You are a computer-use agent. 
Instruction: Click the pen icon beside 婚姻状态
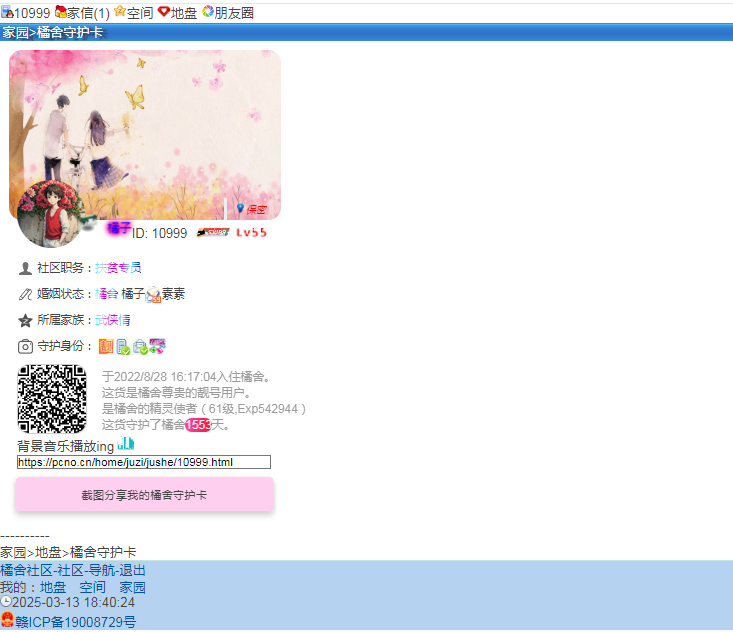point(25,294)
